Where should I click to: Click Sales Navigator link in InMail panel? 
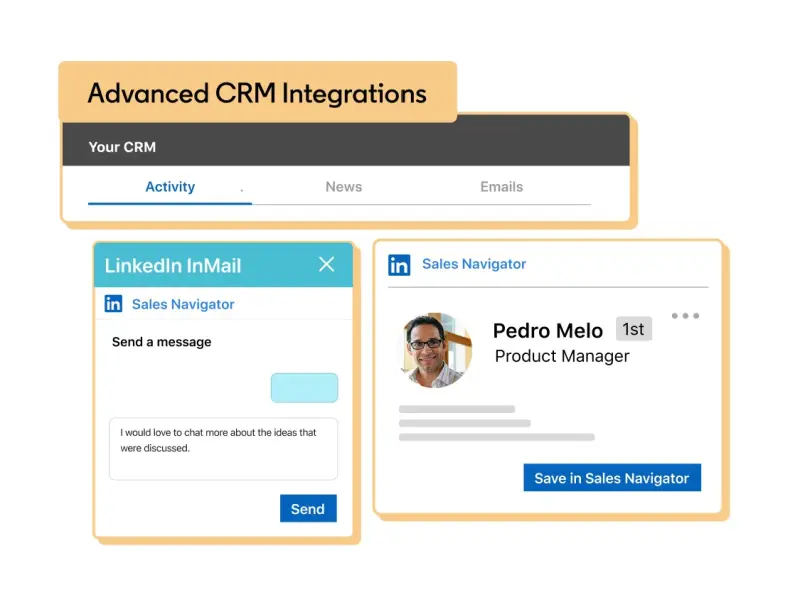tap(183, 304)
